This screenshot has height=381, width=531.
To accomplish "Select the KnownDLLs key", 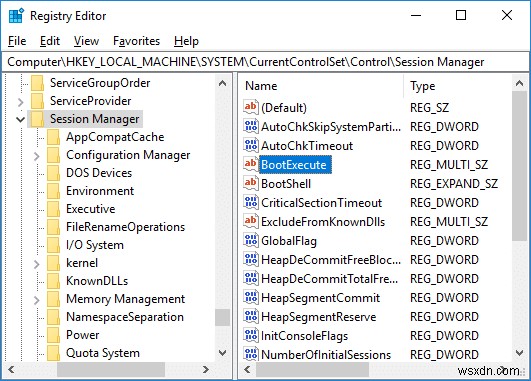I will tap(97, 281).
